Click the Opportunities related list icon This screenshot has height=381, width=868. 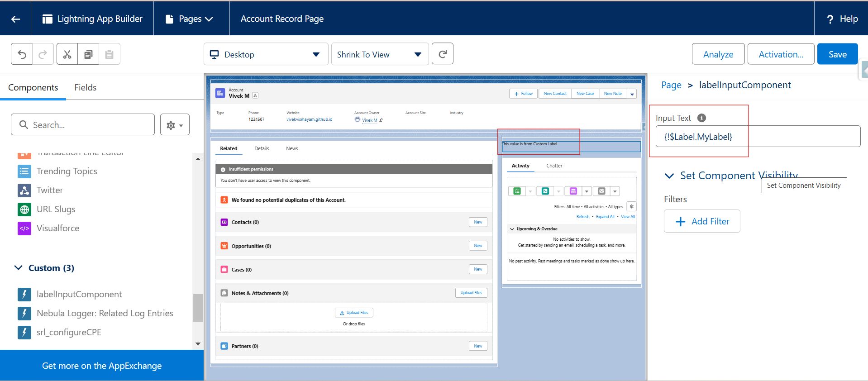click(224, 246)
